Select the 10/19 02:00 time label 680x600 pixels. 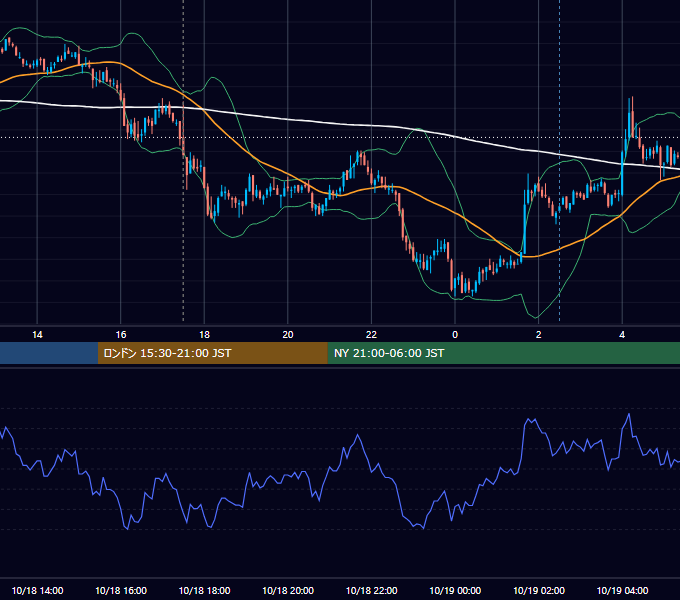pos(539,590)
